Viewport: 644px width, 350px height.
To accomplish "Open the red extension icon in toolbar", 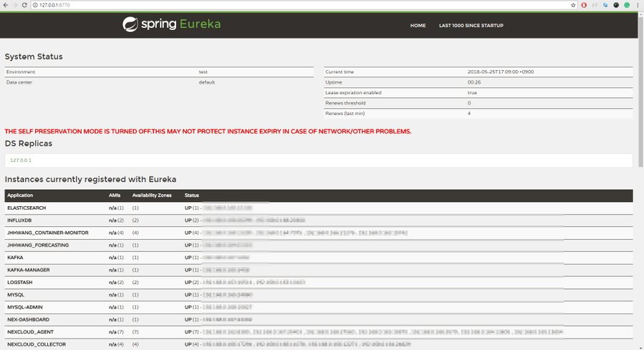I will (x=584, y=5).
